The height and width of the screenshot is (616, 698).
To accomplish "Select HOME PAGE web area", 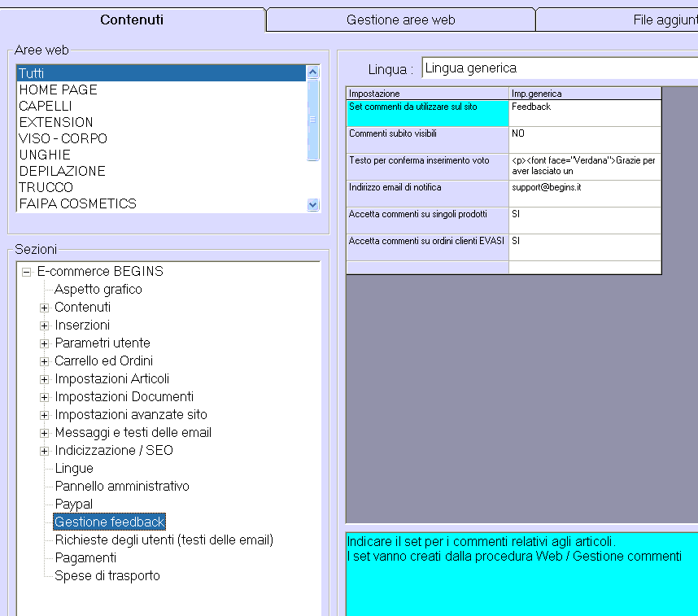I will [x=161, y=90].
